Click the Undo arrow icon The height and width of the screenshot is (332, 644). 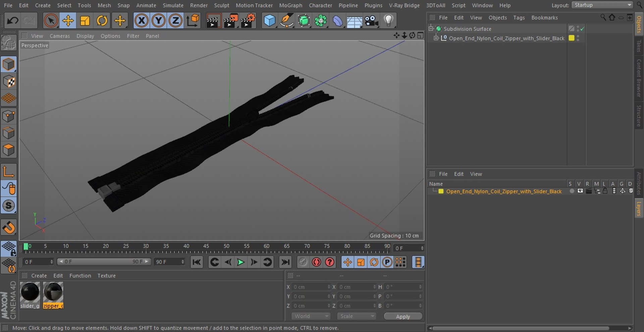coord(13,21)
